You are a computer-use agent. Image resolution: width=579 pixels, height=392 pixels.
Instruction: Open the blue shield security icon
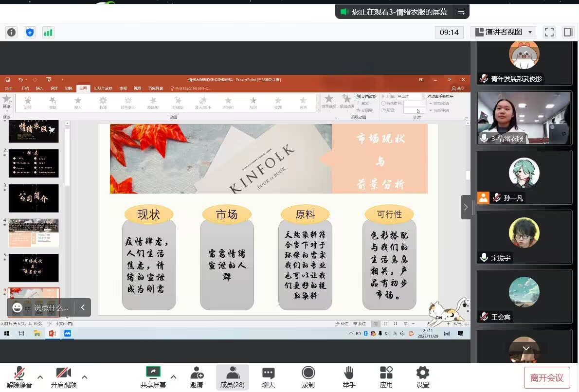(x=30, y=33)
